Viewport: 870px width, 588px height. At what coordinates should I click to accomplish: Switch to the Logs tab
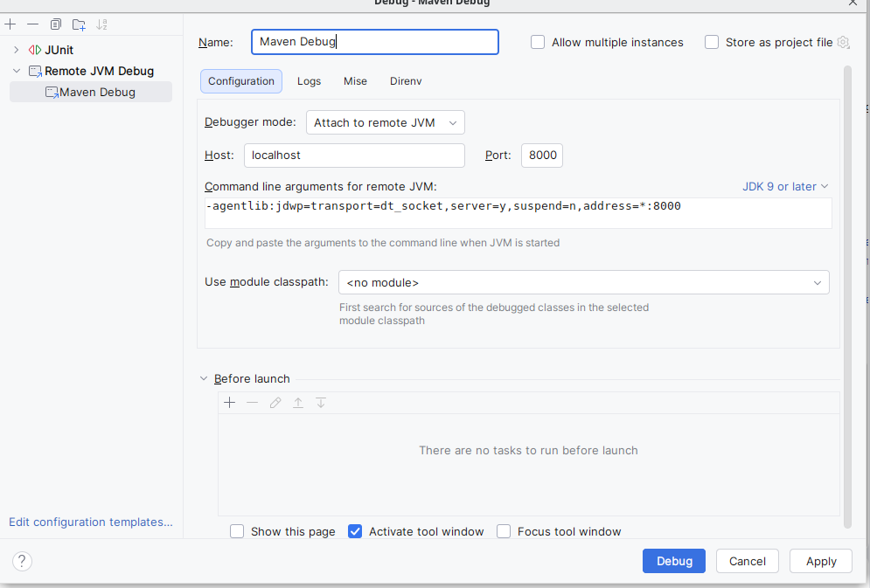309,81
